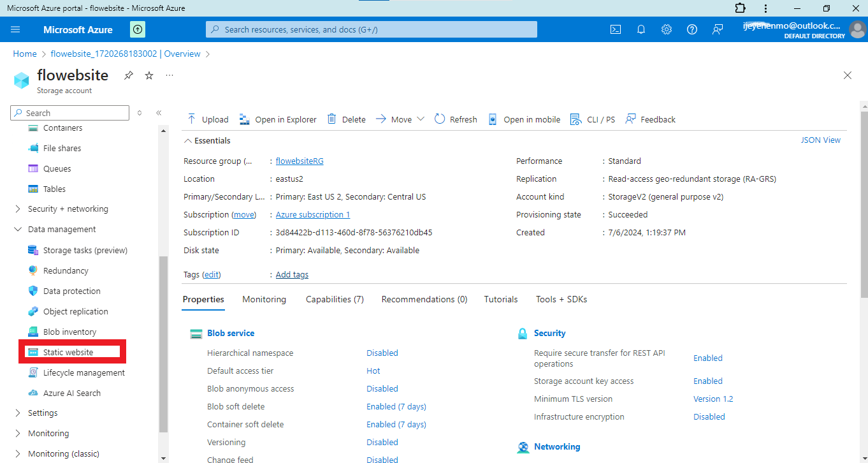Mark flowebsite as favorite with the star
868x463 pixels.
coord(149,75)
